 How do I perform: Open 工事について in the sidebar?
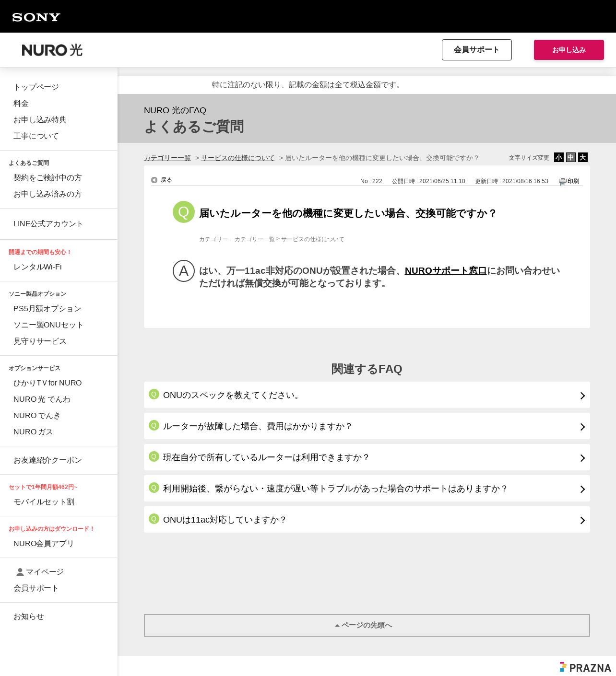[x=36, y=136]
